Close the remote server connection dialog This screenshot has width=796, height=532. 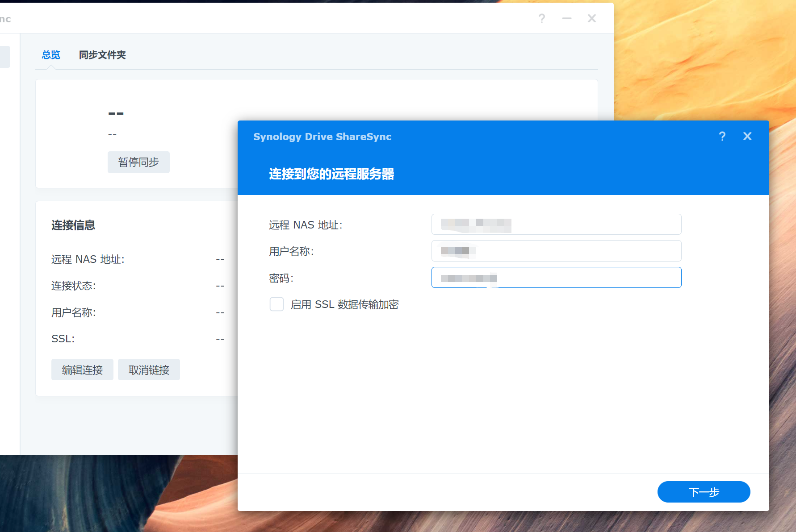pos(747,136)
